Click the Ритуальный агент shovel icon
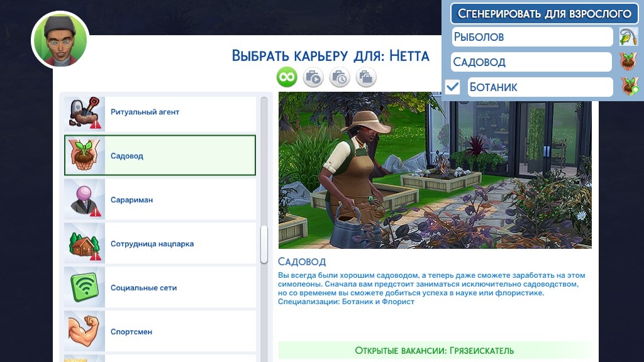 tap(85, 112)
